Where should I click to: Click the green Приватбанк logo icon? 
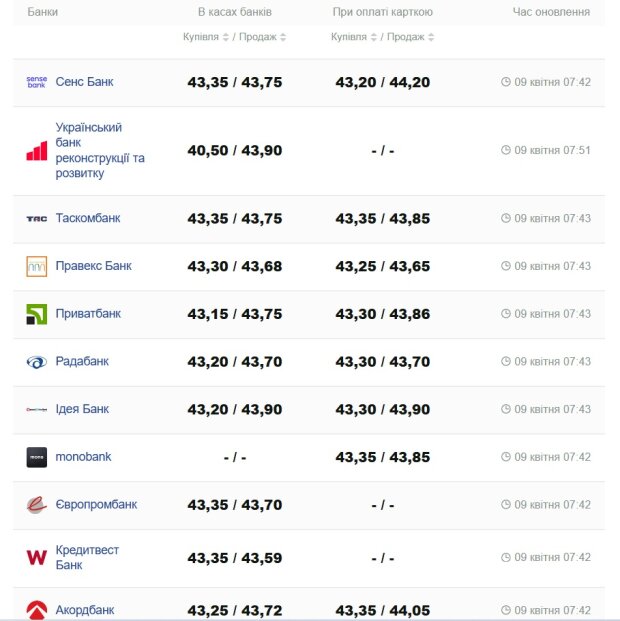(36, 314)
